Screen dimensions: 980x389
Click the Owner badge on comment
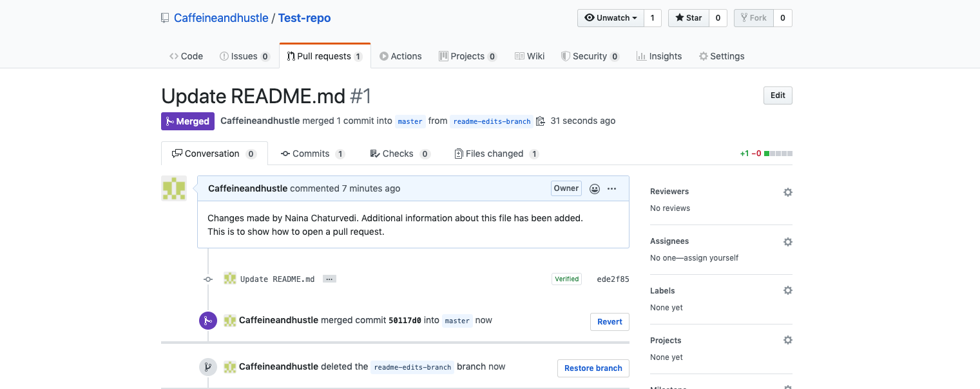(566, 188)
